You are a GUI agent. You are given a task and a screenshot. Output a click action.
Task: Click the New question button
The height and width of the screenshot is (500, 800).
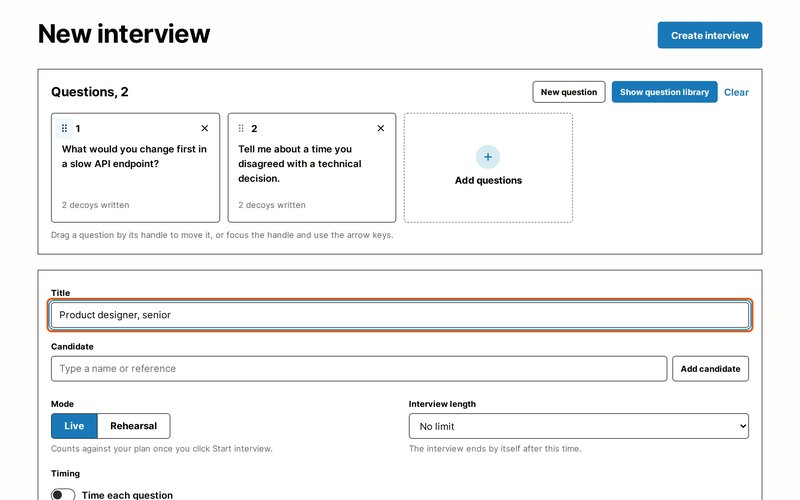pos(569,92)
